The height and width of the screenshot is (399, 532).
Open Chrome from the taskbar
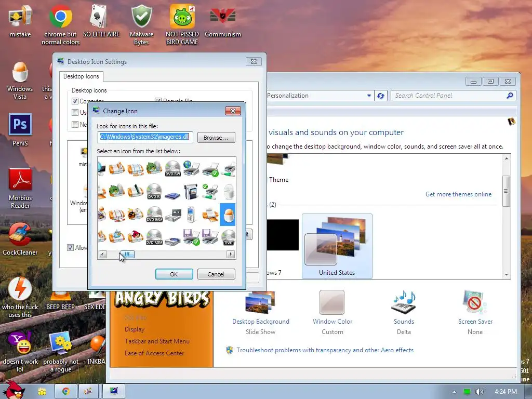(x=65, y=391)
